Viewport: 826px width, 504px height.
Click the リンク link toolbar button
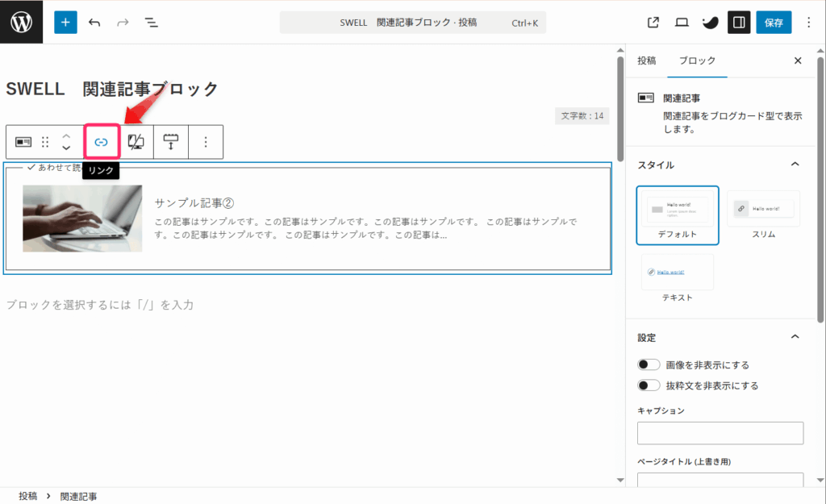(101, 142)
